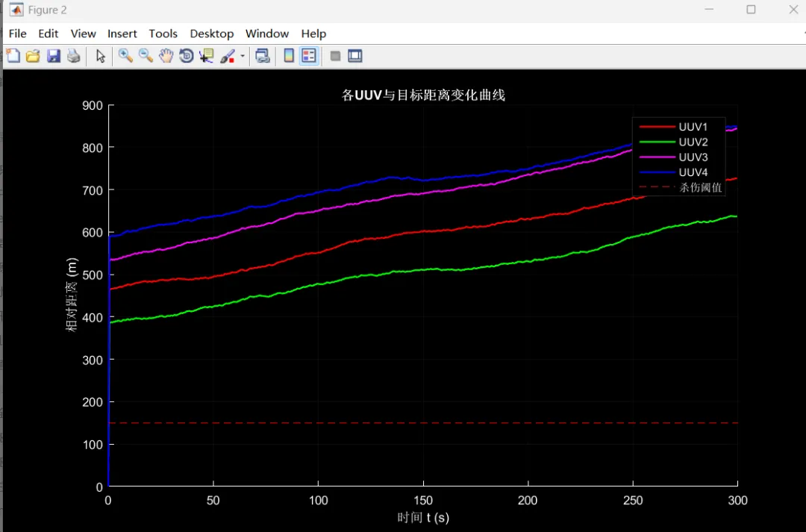Maximize the Figure 2 window

751,10
